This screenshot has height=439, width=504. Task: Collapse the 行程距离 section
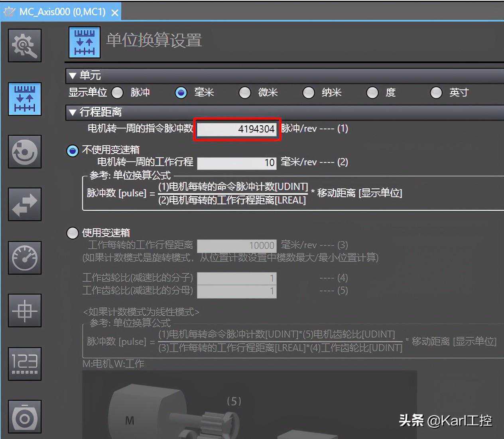pyautogui.click(x=73, y=112)
